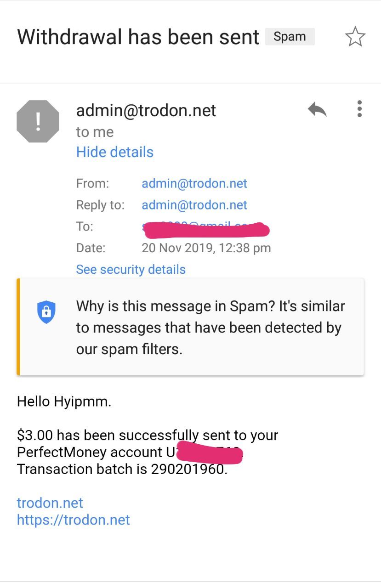Tap the From admin@trodon.net address
Screen dimensions: 381x588
(194, 184)
